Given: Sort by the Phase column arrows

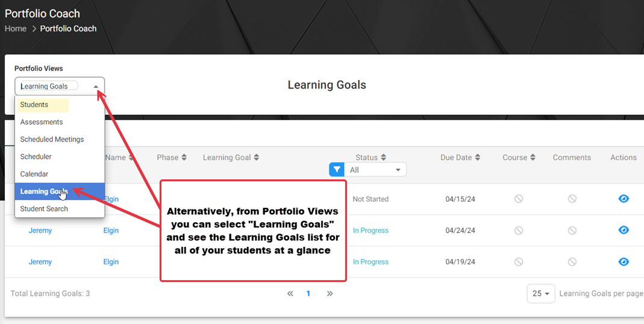Looking at the screenshot, I should coord(184,157).
